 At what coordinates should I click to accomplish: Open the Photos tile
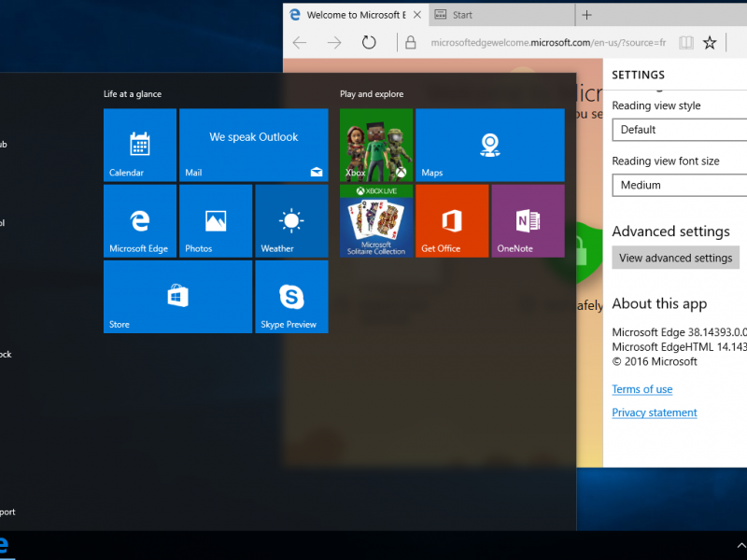coord(216,221)
